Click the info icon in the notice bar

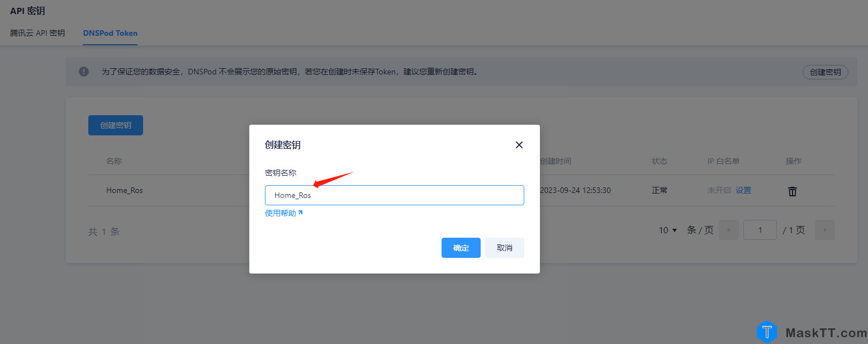[x=84, y=72]
